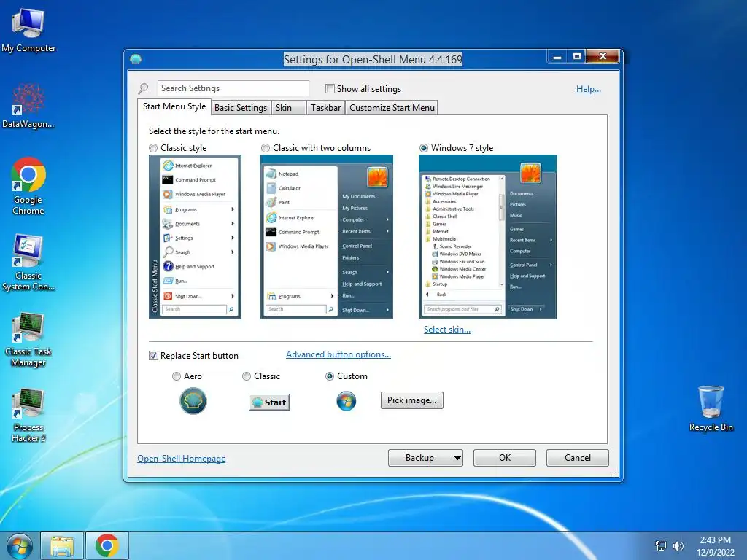Open the Taskbar tab

[x=326, y=108]
